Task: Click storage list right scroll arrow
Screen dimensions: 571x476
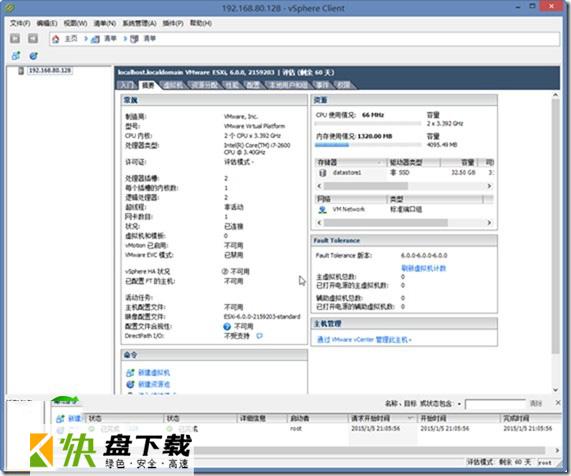Action: click(489, 186)
